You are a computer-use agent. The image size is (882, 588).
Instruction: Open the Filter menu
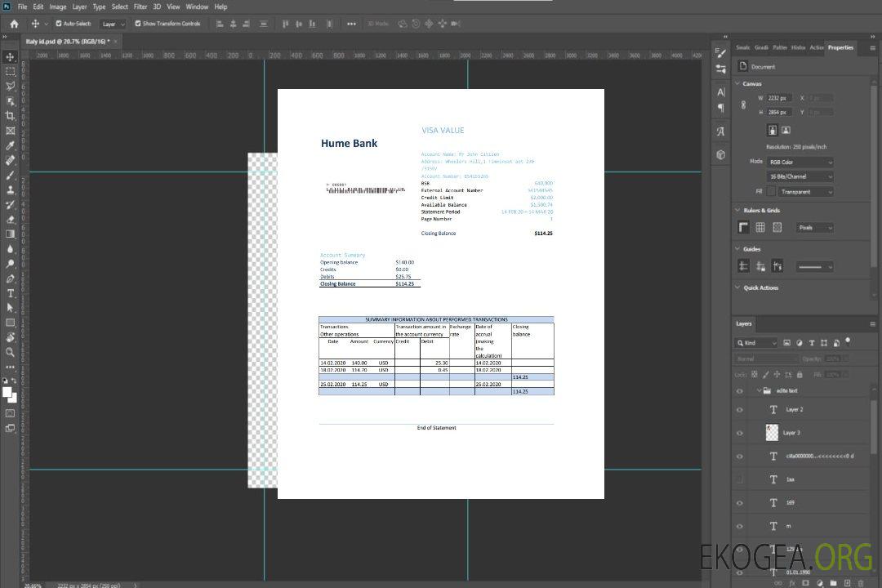coord(140,7)
